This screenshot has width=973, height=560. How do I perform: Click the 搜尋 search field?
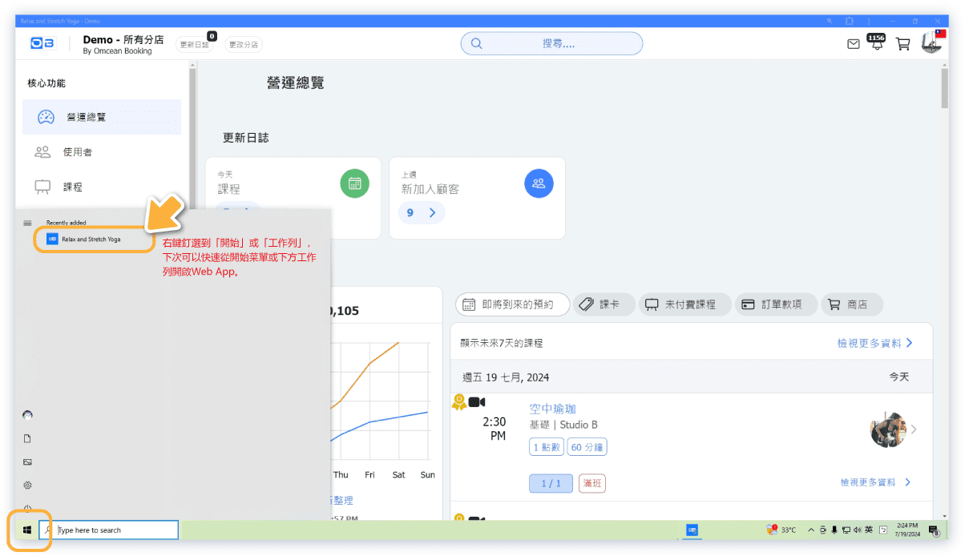[551, 43]
